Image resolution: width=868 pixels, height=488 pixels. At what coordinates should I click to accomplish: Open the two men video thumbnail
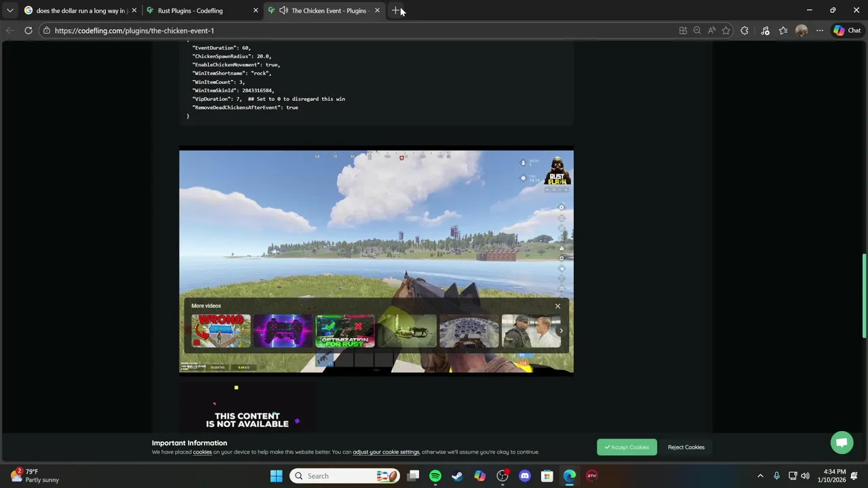[x=531, y=331]
